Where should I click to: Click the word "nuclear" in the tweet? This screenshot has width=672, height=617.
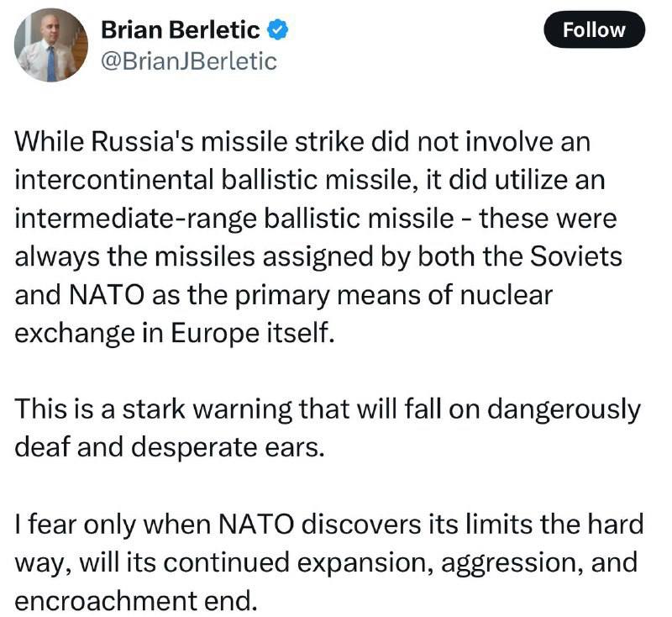[507, 295]
